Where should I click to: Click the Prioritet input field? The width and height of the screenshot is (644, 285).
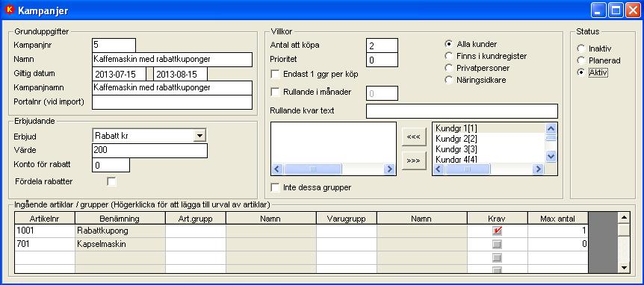382,60
